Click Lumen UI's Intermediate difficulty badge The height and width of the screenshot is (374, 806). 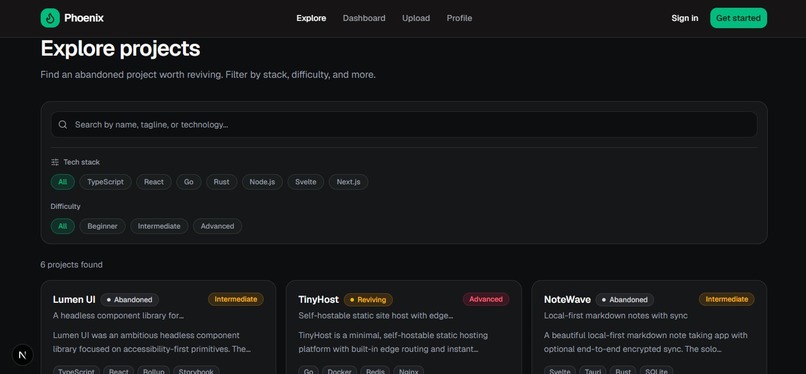(236, 299)
